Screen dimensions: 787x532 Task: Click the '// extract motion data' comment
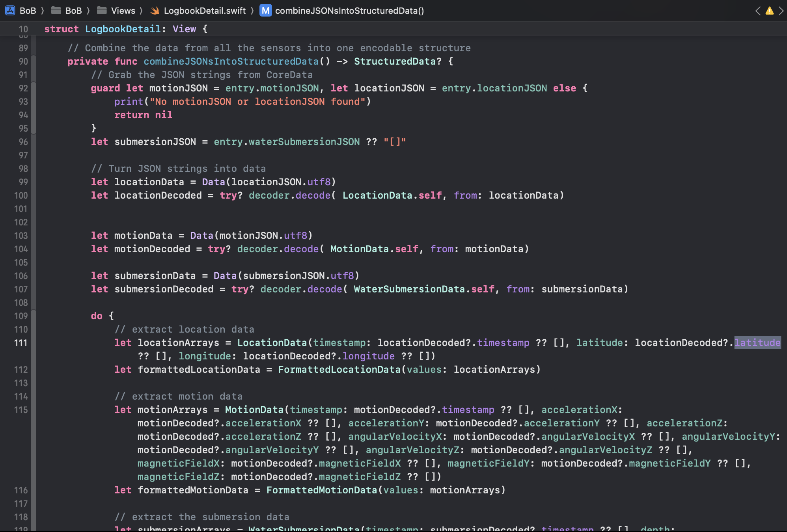(178, 396)
